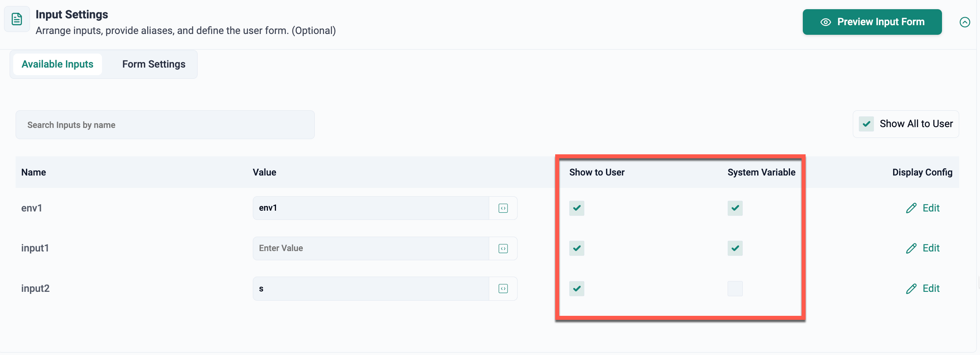Screen dimensions: 980x355
Task: Uncheck Show to User for env1
Action: pos(577,208)
